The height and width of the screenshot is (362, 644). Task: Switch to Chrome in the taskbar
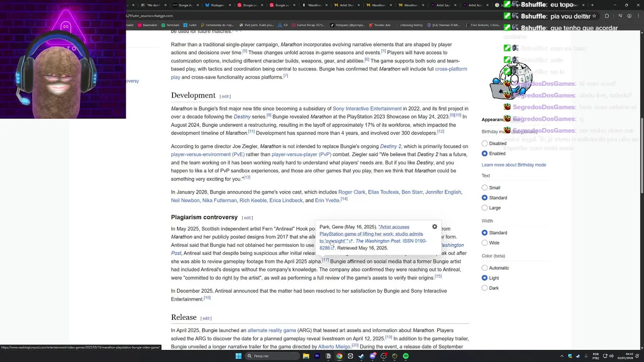point(339,356)
